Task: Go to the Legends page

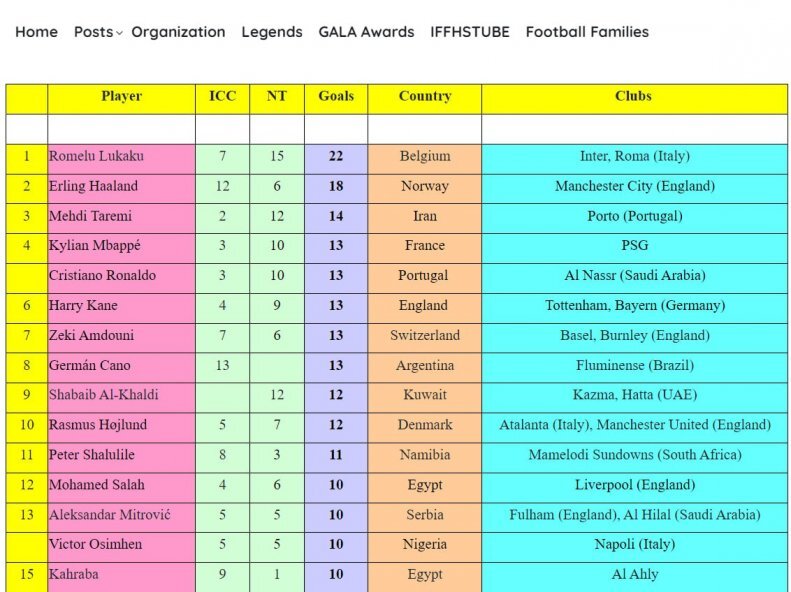Action: pos(271,32)
